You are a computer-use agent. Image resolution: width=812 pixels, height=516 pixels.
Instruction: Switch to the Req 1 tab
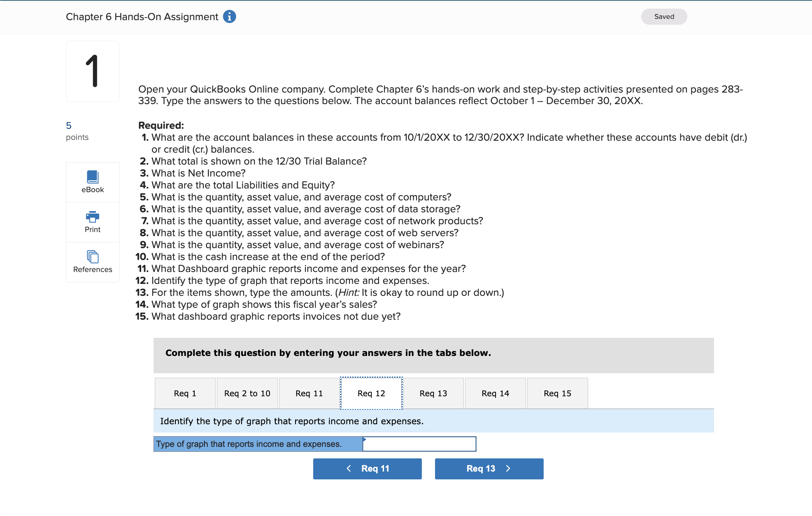(x=185, y=393)
